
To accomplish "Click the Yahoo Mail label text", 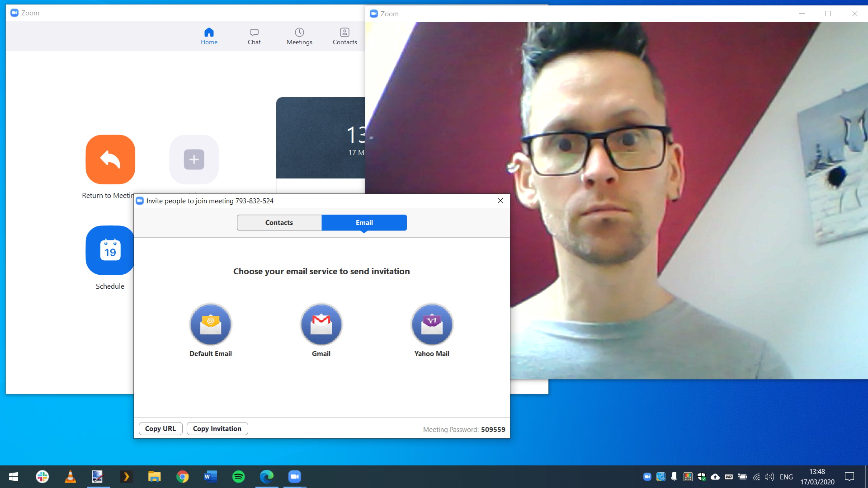I will [432, 354].
